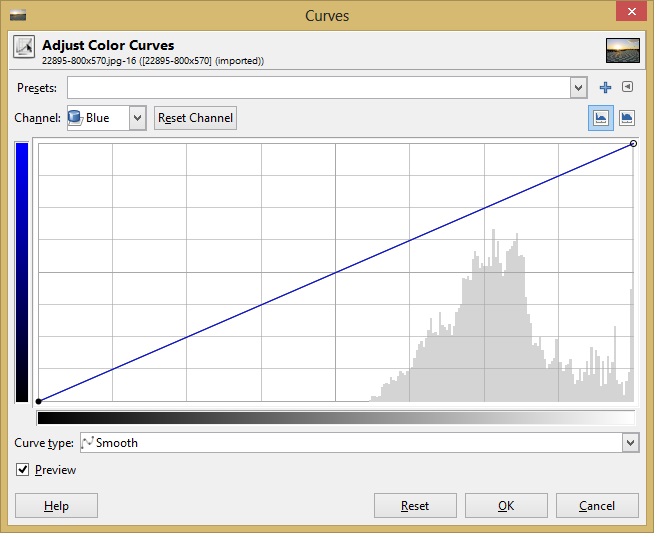Image resolution: width=659 pixels, height=537 pixels.
Task: Click the top-right curve control point
Action: [x=634, y=144]
